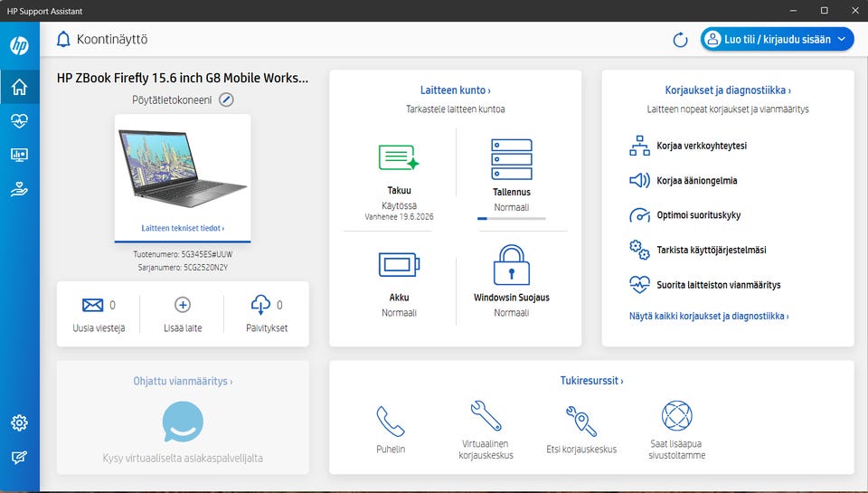This screenshot has height=493, width=868.
Task: Click the Lisää laite plus icon
Action: (183, 305)
